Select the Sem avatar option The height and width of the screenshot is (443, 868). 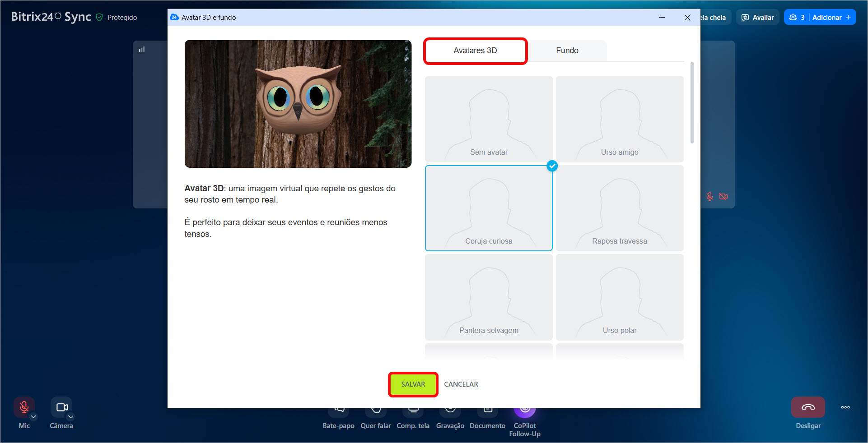coord(489,119)
